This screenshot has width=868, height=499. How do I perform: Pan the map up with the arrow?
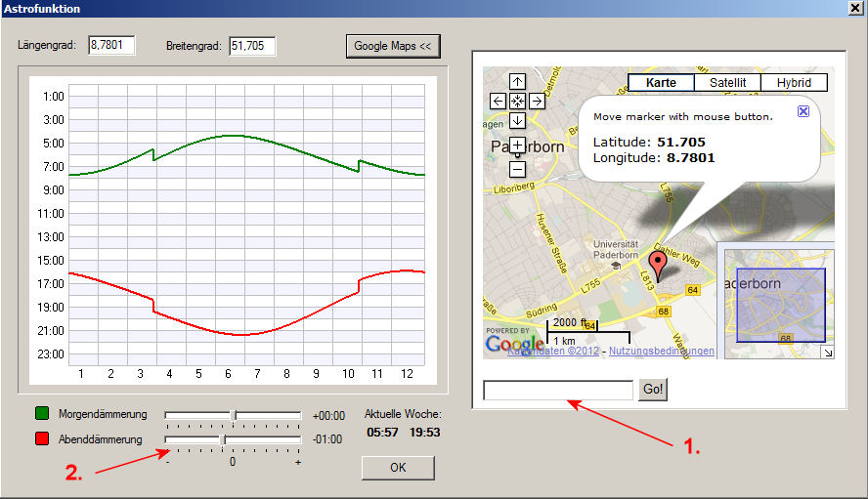point(518,82)
